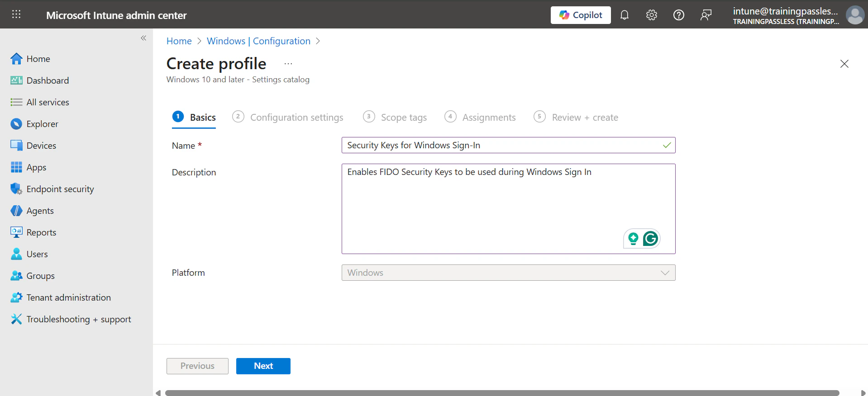Image resolution: width=868 pixels, height=396 pixels.
Task: Open Copilot from the header
Action: tap(581, 15)
